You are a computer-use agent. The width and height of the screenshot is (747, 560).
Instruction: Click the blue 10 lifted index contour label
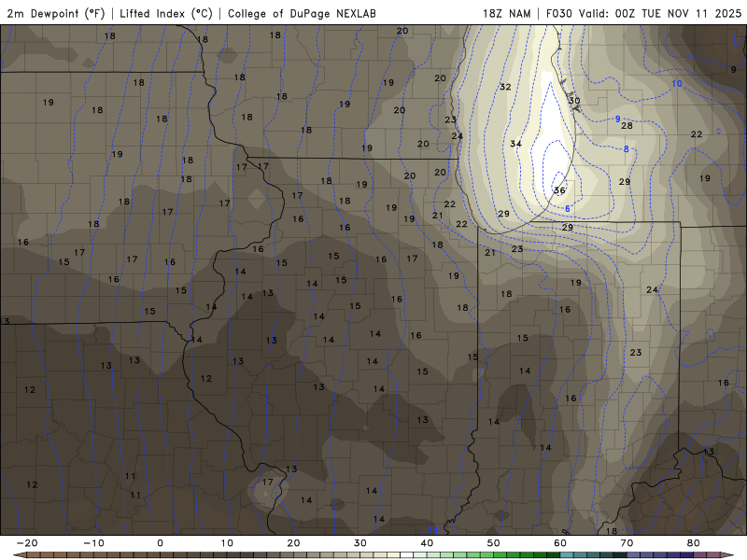click(676, 83)
